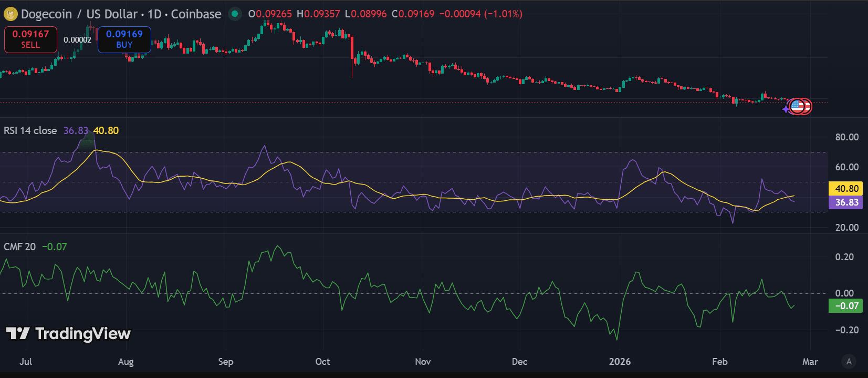868x378 pixels.
Task: Click the green market status dot
Action: click(x=235, y=14)
